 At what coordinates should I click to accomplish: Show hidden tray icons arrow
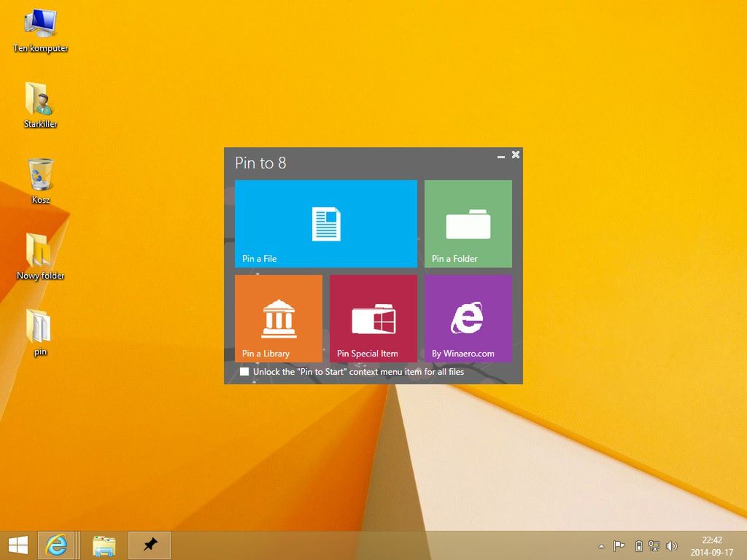[x=601, y=546]
